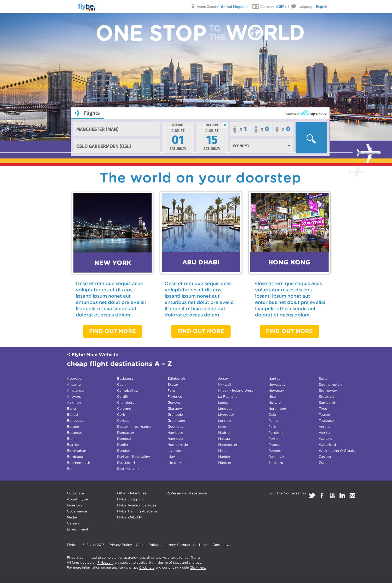Open Passenger Assistance link
Screen dimensions: 392x583
pyautogui.click(x=188, y=493)
